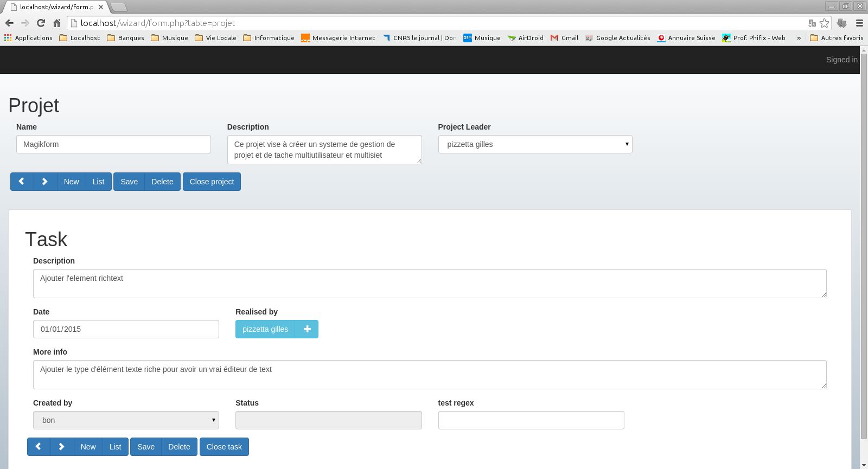Save the task
Viewport: 868px width, 469px height.
pyautogui.click(x=146, y=447)
